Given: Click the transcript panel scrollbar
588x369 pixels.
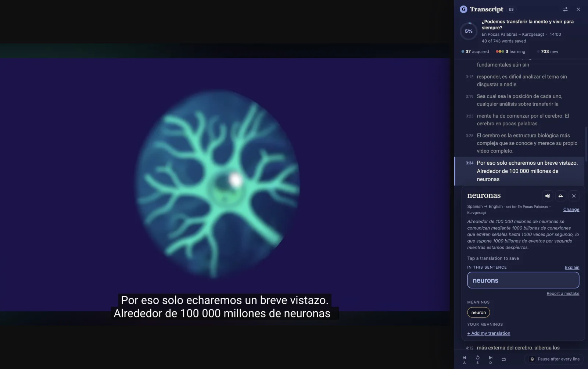Looking at the screenshot, I should pos(586,144).
